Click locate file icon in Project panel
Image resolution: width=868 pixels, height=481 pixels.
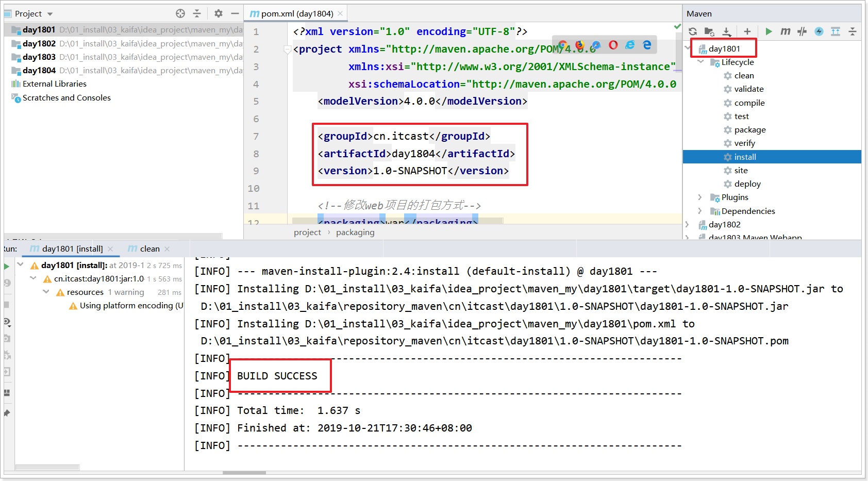pos(180,13)
